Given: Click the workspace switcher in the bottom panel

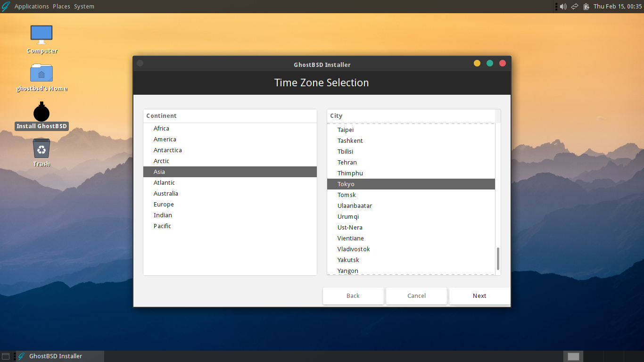Looking at the screenshot, I should (603, 356).
